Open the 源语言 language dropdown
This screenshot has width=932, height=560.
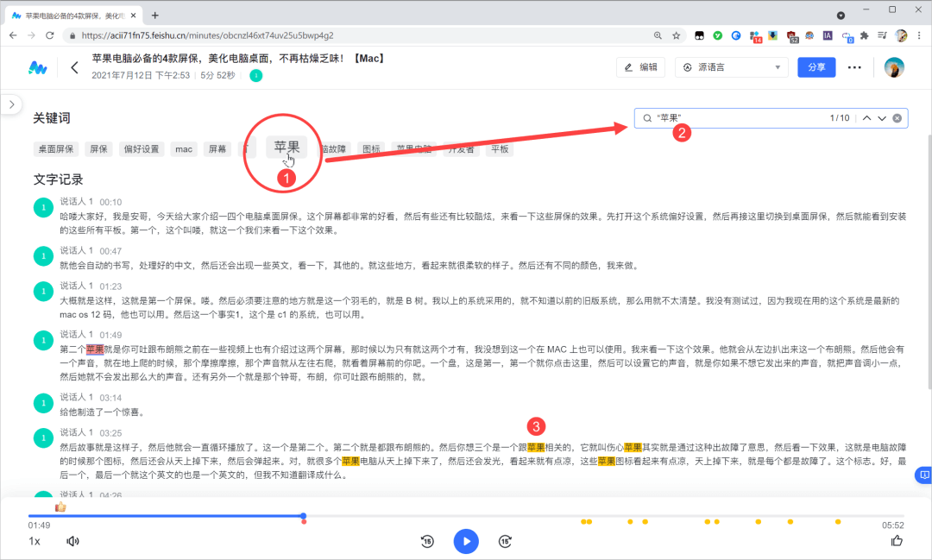[732, 67]
